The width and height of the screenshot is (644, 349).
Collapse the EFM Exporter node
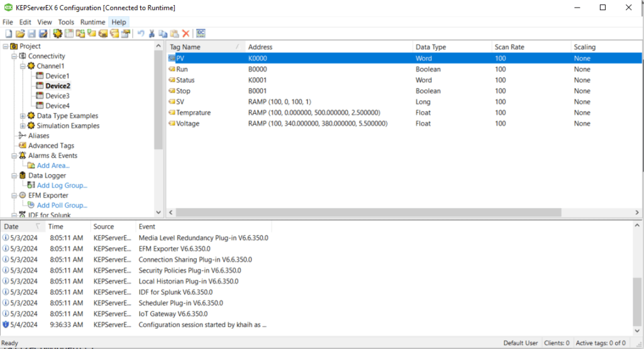click(x=14, y=196)
